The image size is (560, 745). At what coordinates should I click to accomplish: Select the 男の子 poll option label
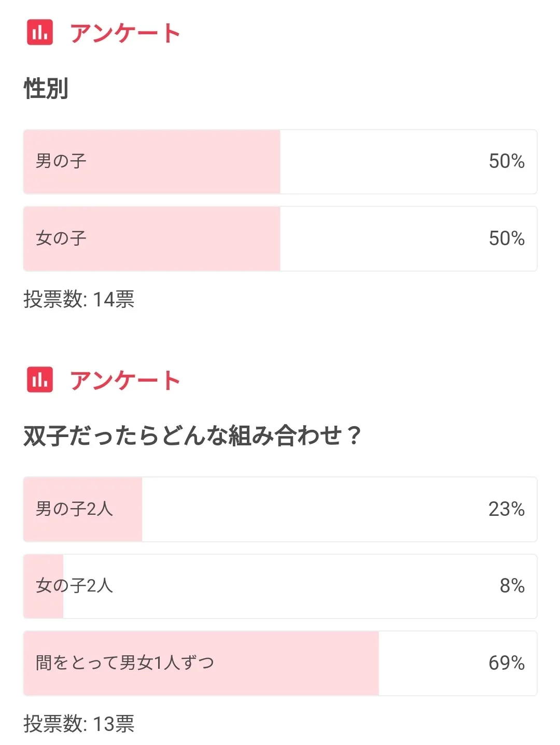pyautogui.click(x=61, y=161)
